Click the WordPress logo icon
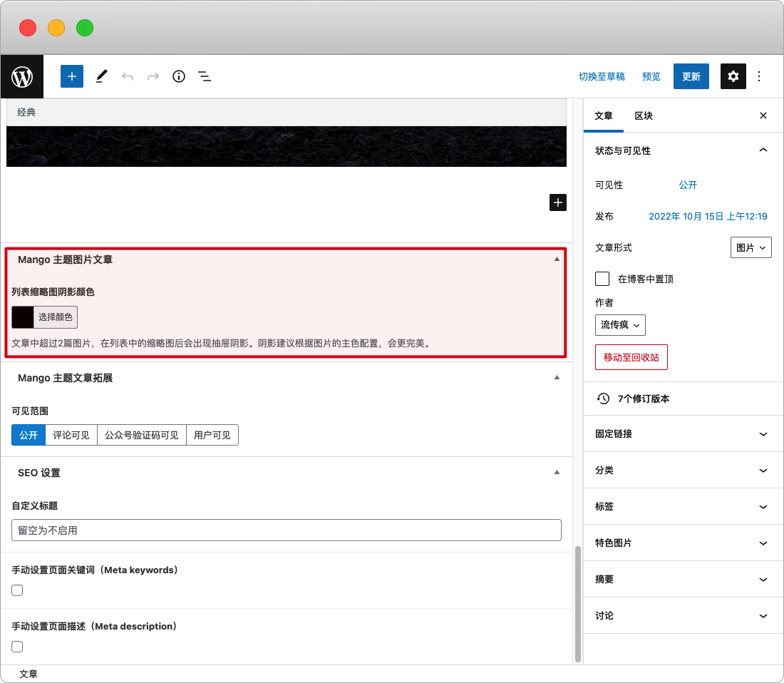784x683 pixels. (x=22, y=76)
